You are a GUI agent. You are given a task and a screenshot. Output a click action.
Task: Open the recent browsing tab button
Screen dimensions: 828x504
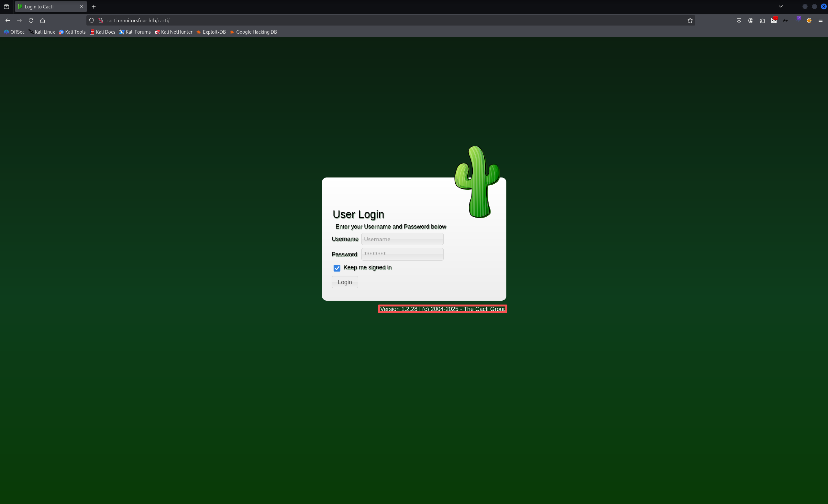click(x=6, y=6)
